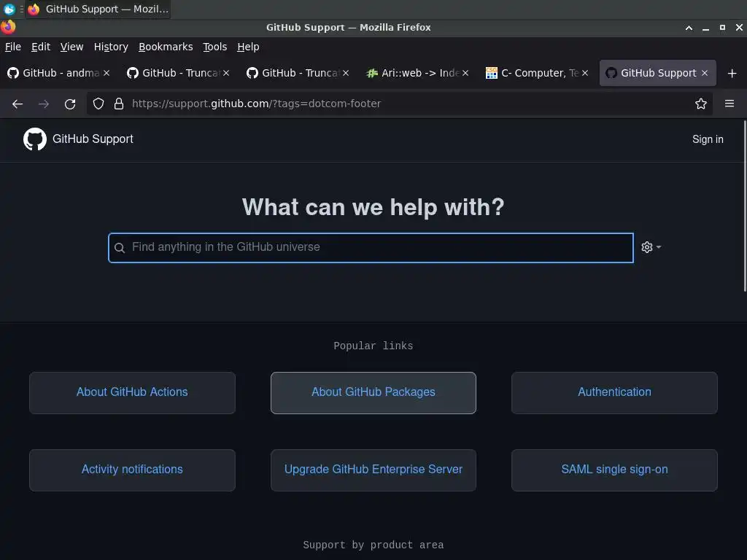Switch to the C- Computer tab
Viewport: 747px width, 560px height.
click(x=538, y=73)
